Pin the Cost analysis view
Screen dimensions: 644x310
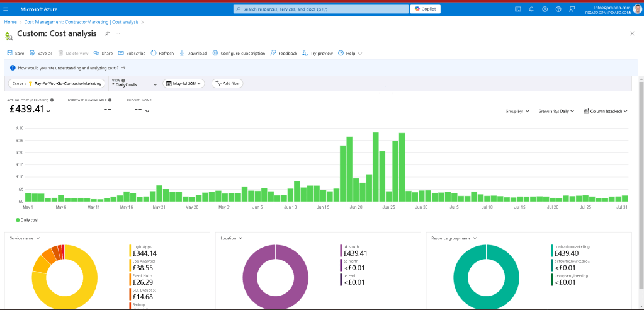tap(107, 33)
